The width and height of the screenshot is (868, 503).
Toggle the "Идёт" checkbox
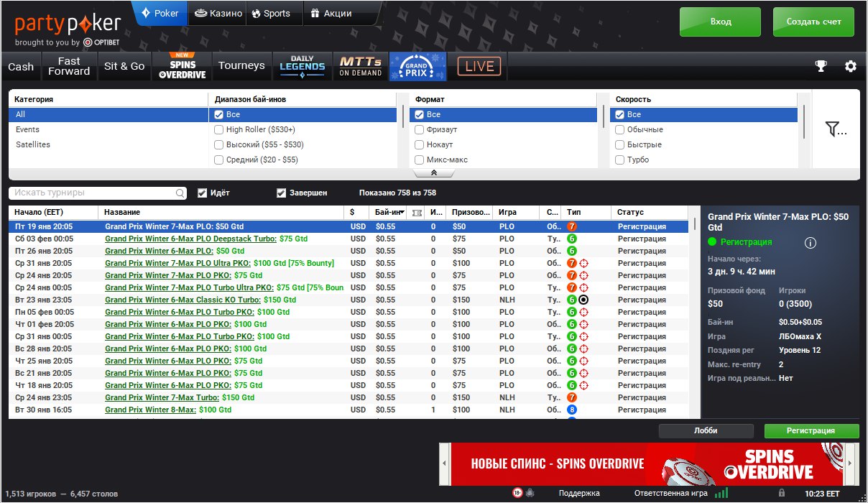pyautogui.click(x=203, y=193)
